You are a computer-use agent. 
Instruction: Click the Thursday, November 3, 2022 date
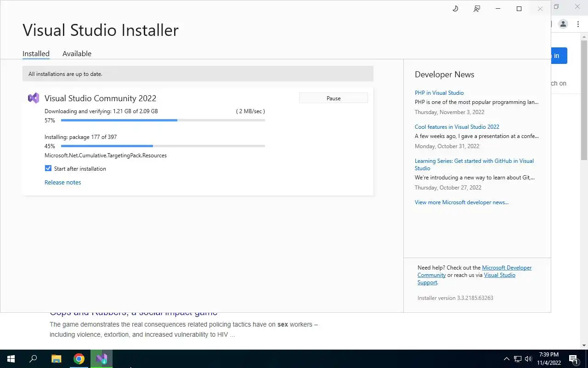tap(449, 112)
